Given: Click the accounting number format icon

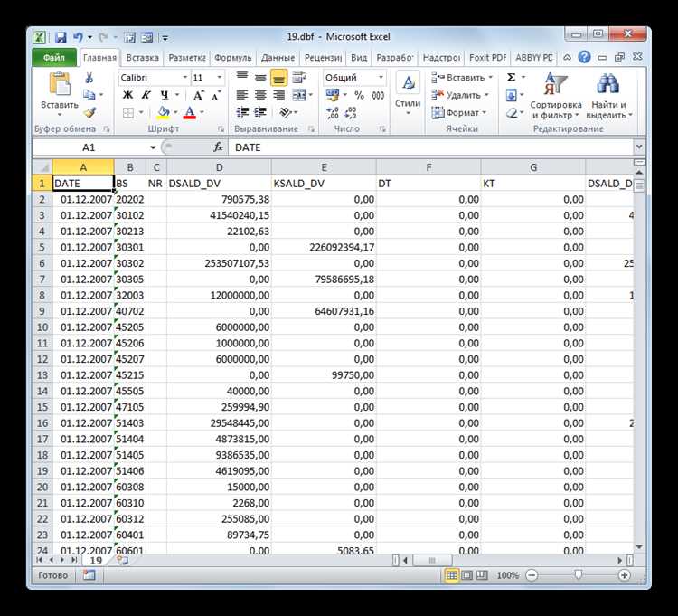Looking at the screenshot, I should click(x=332, y=95).
